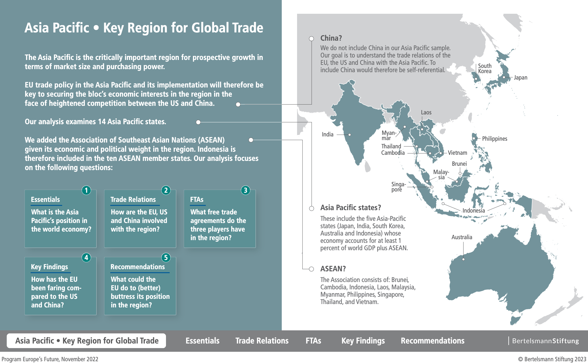
Task: Click the 'Myan-mar' map label
Action: pyautogui.click(x=389, y=135)
